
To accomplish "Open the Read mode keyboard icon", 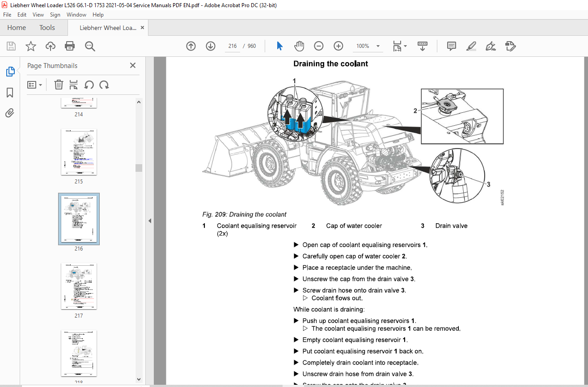I will pyautogui.click(x=423, y=46).
